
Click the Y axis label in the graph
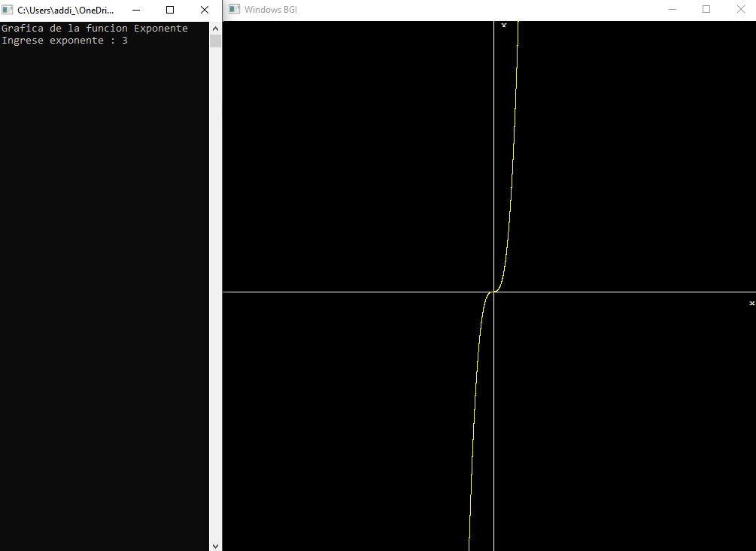(x=504, y=25)
